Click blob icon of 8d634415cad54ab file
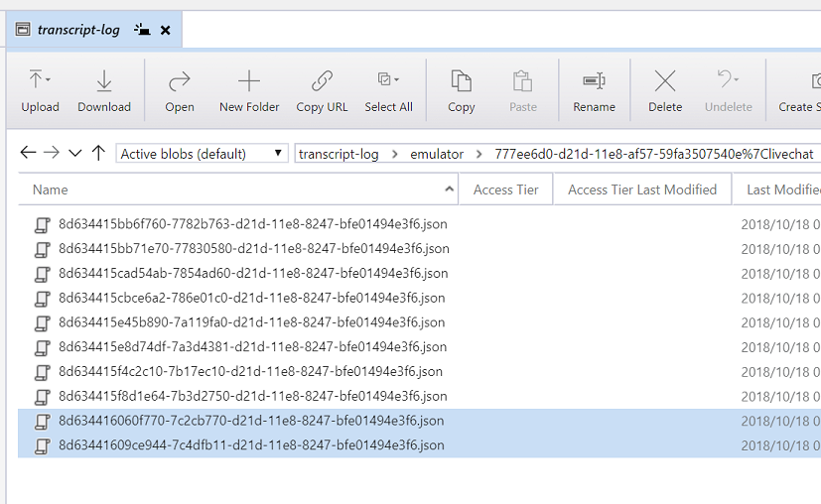 pyautogui.click(x=43, y=274)
